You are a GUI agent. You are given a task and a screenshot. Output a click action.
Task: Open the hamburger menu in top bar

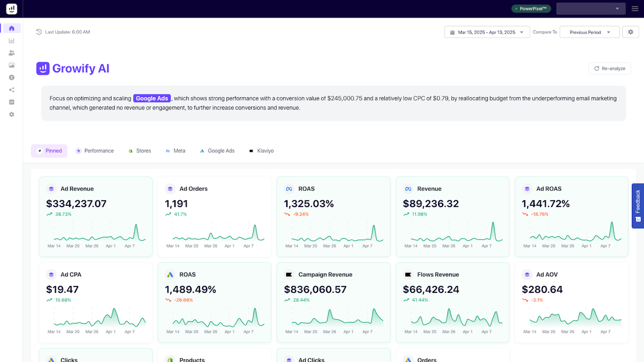pos(635,8)
